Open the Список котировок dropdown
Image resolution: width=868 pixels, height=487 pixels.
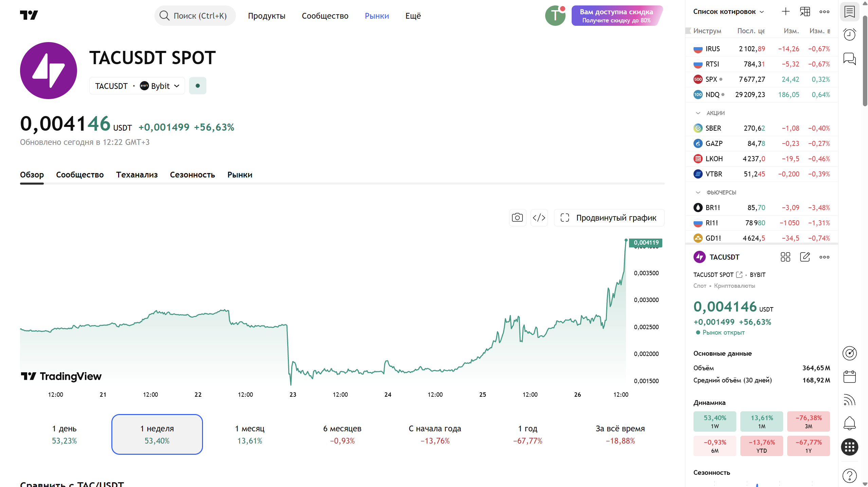(x=728, y=12)
